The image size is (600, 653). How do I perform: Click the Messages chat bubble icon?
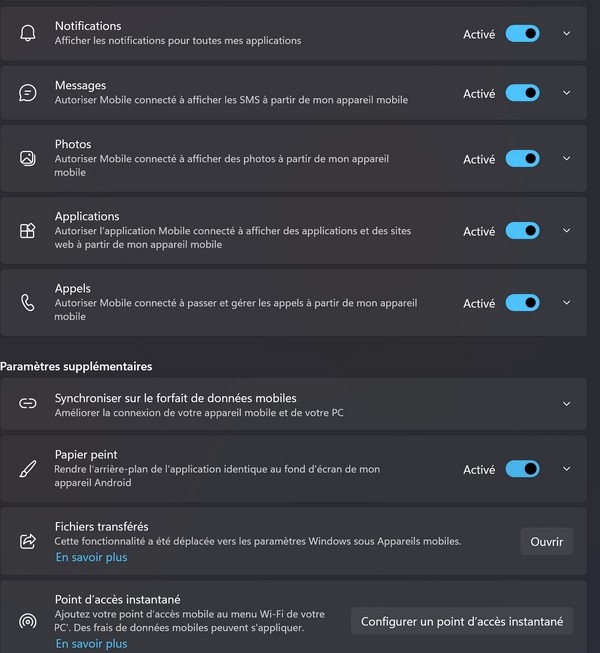tap(27, 93)
